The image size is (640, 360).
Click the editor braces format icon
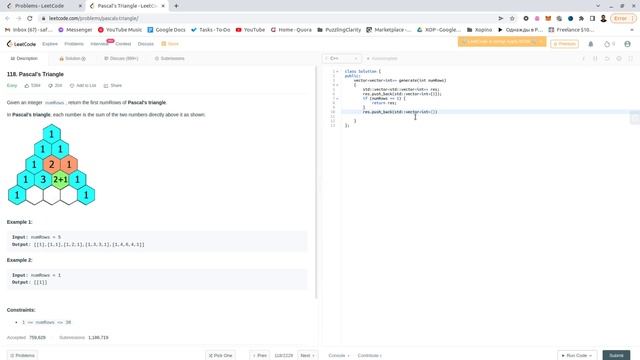595,59
